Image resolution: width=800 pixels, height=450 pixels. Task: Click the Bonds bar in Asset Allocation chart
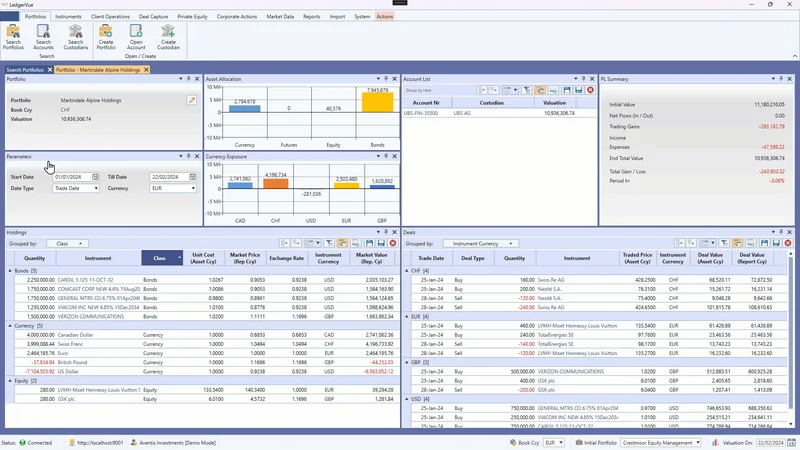coord(378,102)
